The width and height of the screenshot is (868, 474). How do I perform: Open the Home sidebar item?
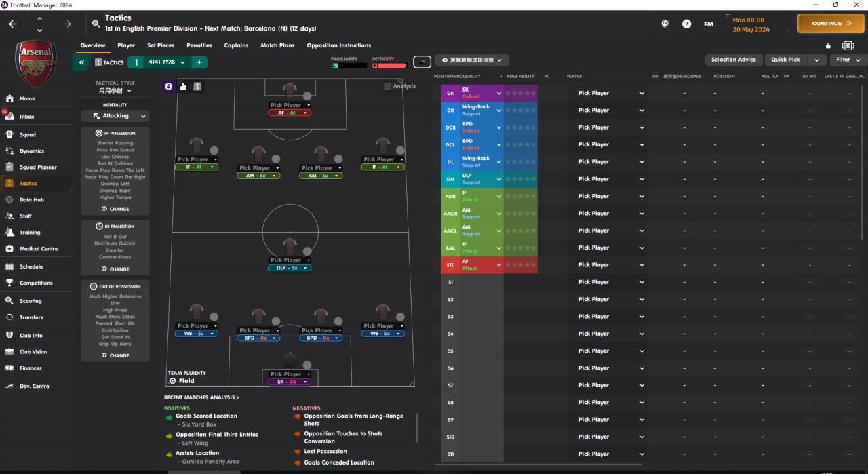click(27, 98)
